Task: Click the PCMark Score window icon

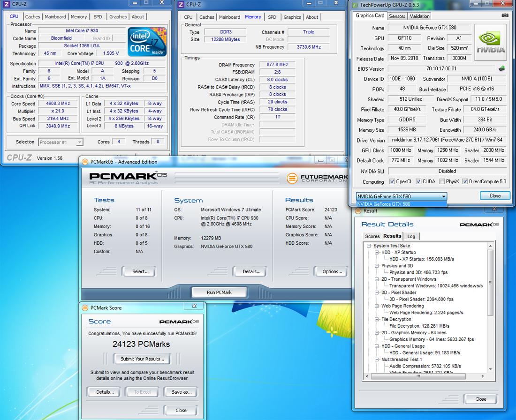Action: [x=85, y=307]
